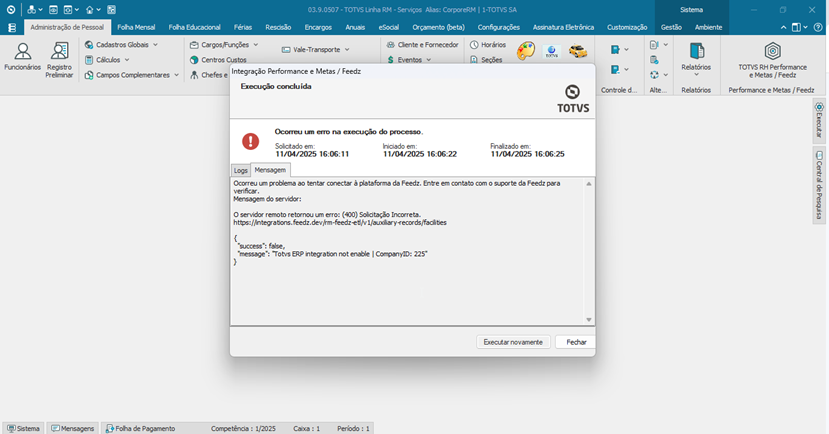Click the Horários button label
The height and width of the screenshot is (434, 829).
tap(493, 45)
